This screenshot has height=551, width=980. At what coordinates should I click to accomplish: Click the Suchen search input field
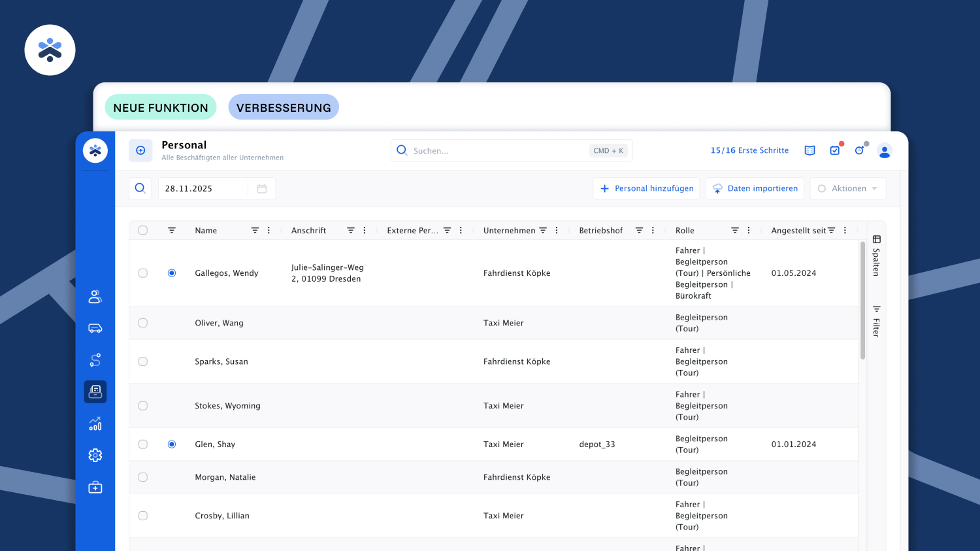coord(497,151)
